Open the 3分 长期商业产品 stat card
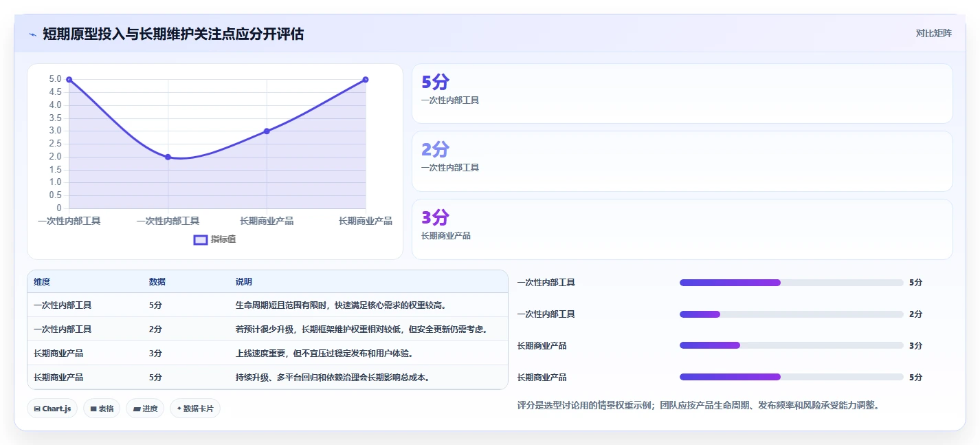The image size is (980, 445). [682, 229]
